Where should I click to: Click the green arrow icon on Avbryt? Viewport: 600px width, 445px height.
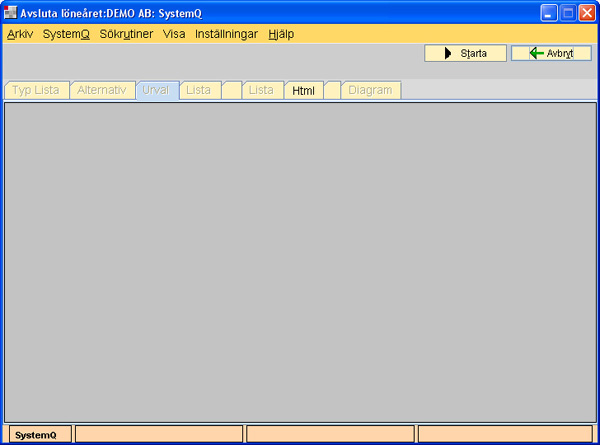[537, 53]
